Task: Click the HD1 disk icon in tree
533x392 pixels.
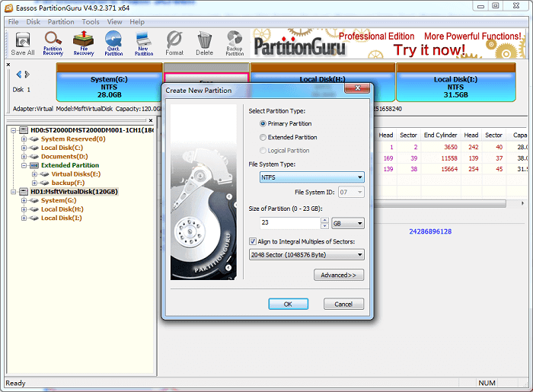Action: (24, 192)
